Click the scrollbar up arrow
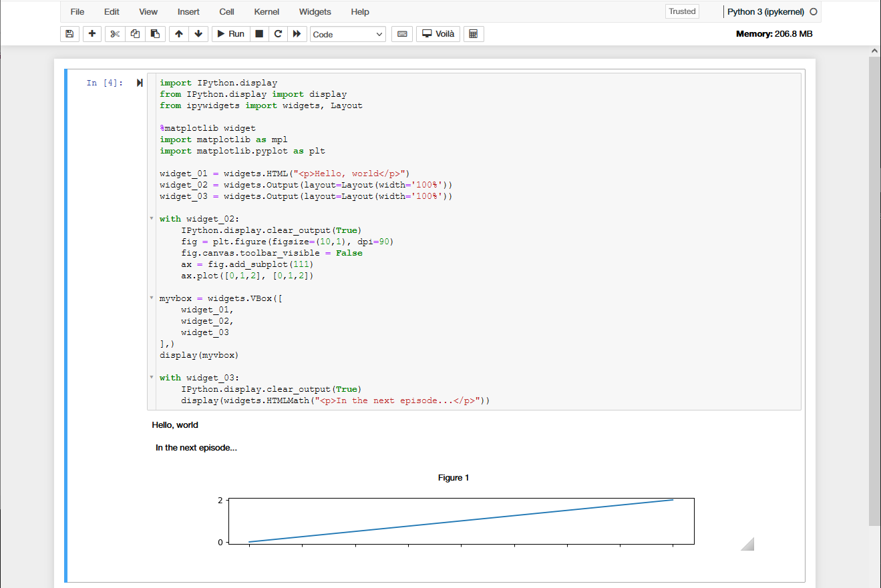 tap(874, 51)
